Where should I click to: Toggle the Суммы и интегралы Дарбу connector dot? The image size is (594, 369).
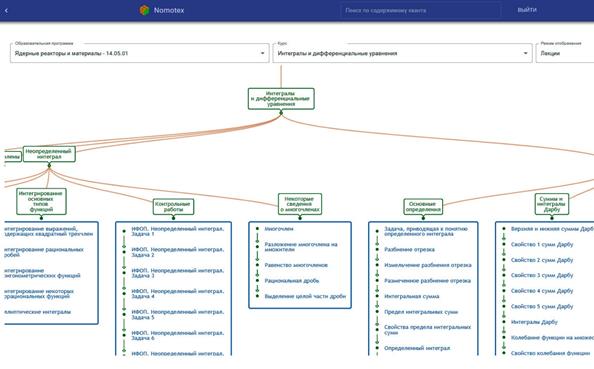pyautogui.click(x=552, y=218)
